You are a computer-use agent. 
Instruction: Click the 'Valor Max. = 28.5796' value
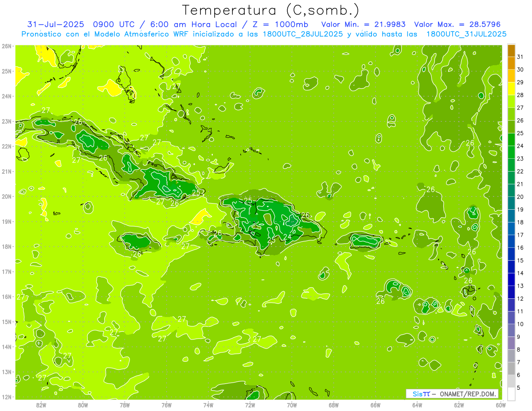(x=458, y=24)
